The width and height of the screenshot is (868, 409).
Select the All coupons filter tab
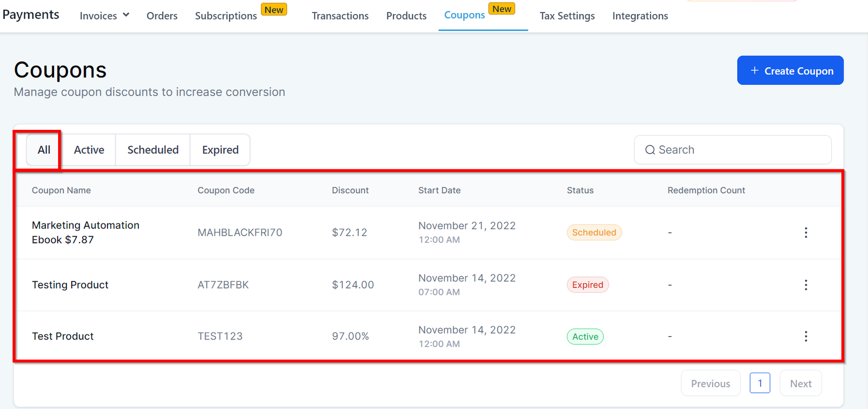point(44,150)
